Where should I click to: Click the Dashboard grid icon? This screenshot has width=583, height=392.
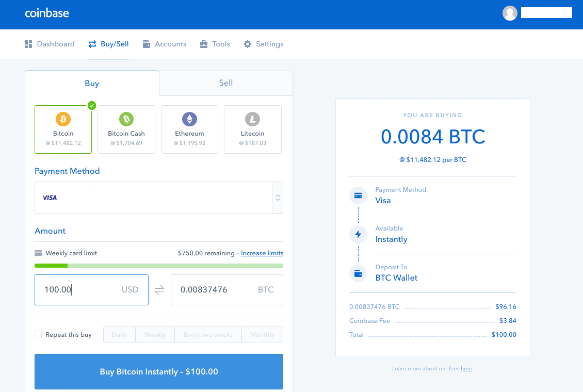coord(28,44)
